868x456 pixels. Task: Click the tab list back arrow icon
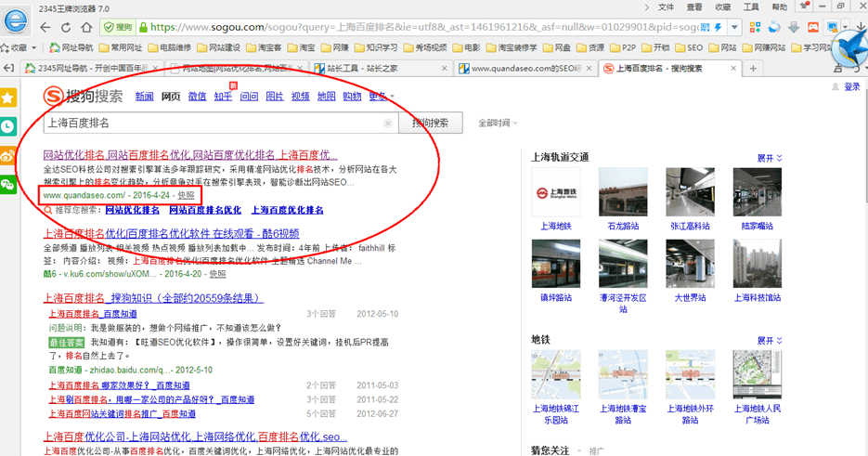coord(9,68)
